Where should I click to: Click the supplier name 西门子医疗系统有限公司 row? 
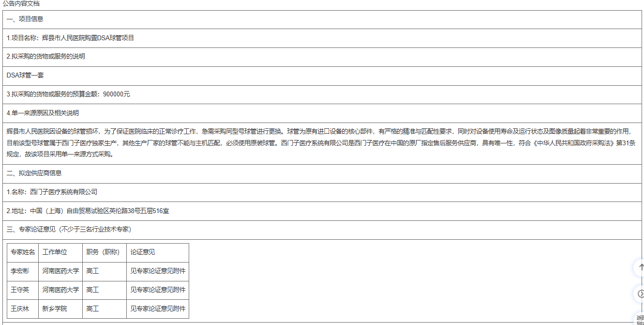tap(52, 192)
